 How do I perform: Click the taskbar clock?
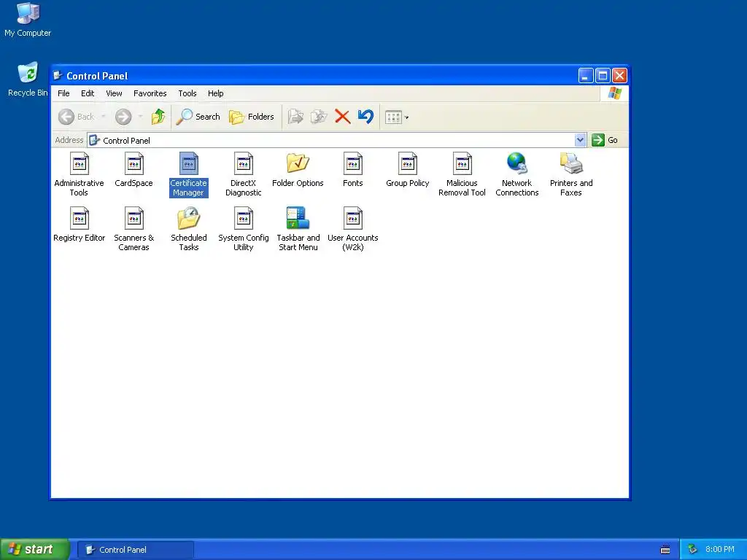[x=720, y=550]
